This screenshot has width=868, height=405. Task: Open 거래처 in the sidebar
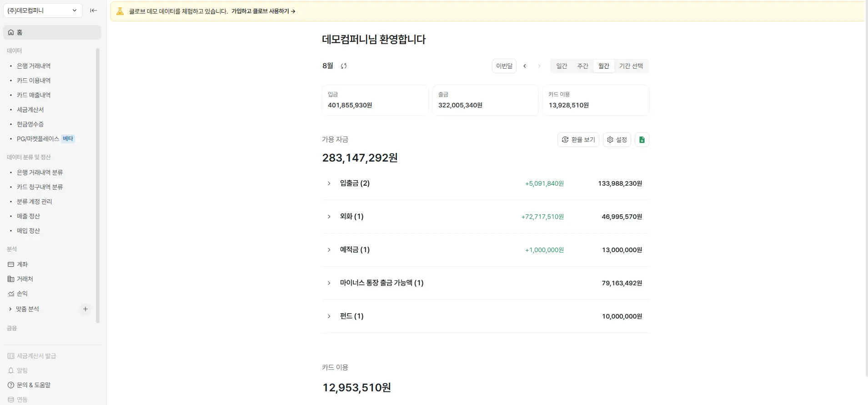(25, 279)
